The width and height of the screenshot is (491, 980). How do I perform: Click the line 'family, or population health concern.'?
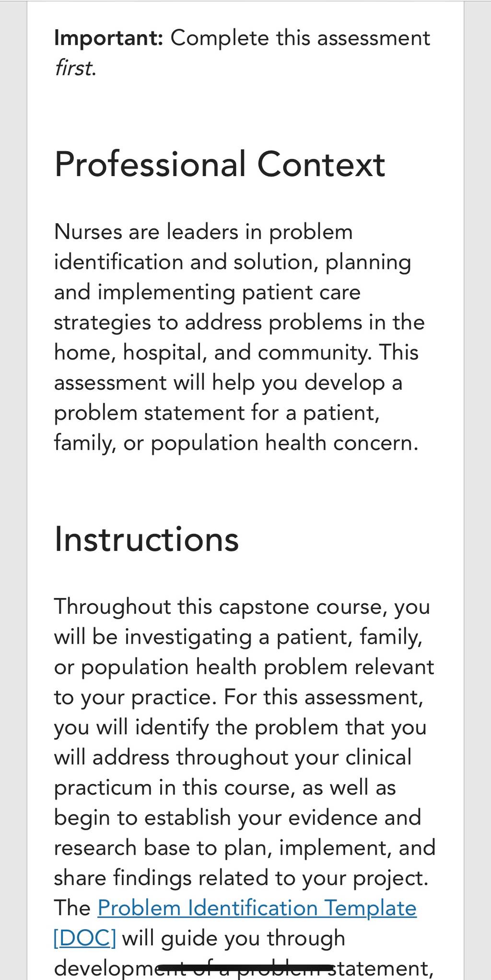(236, 443)
